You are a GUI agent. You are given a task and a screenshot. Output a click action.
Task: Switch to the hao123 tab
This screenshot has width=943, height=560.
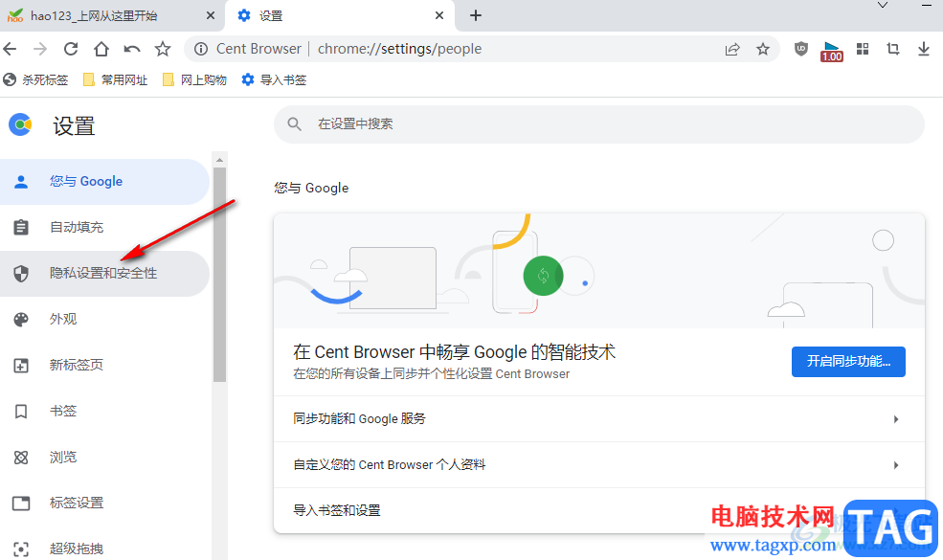112,15
